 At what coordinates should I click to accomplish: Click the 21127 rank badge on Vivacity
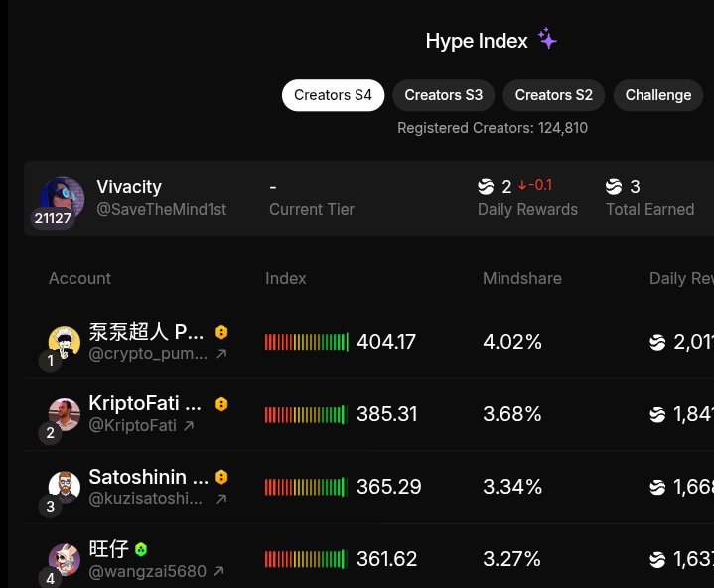[53, 219]
